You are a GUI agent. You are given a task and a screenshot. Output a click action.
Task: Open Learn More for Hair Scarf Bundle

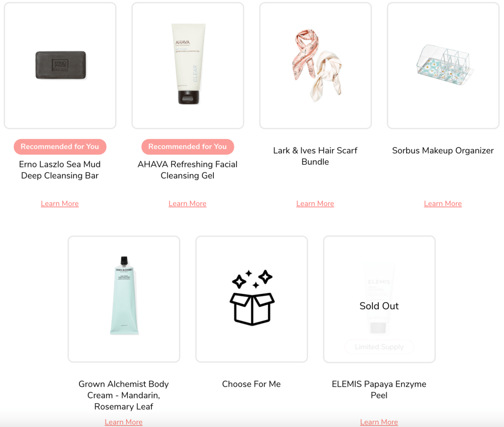click(315, 204)
